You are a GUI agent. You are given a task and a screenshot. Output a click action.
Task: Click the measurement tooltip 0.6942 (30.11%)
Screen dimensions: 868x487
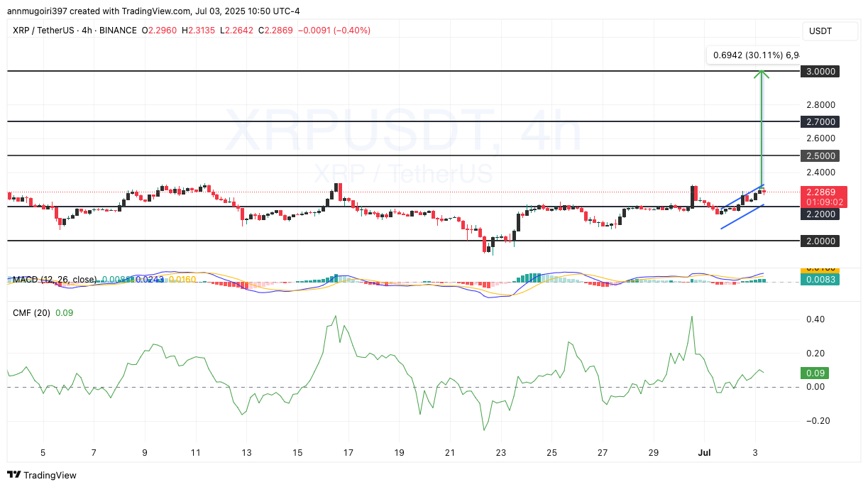pos(754,55)
